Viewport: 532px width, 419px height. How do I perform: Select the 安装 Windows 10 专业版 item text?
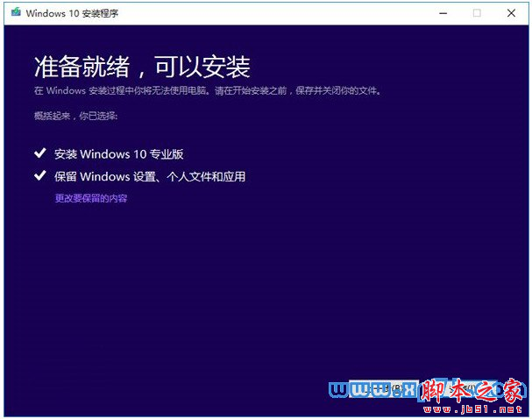[x=118, y=153]
